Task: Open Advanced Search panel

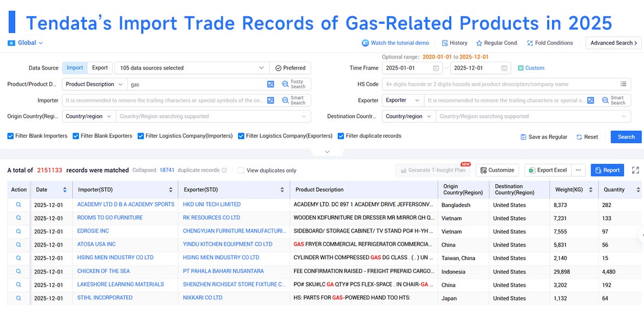Action: pyautogui.click(x=613, y=43)
